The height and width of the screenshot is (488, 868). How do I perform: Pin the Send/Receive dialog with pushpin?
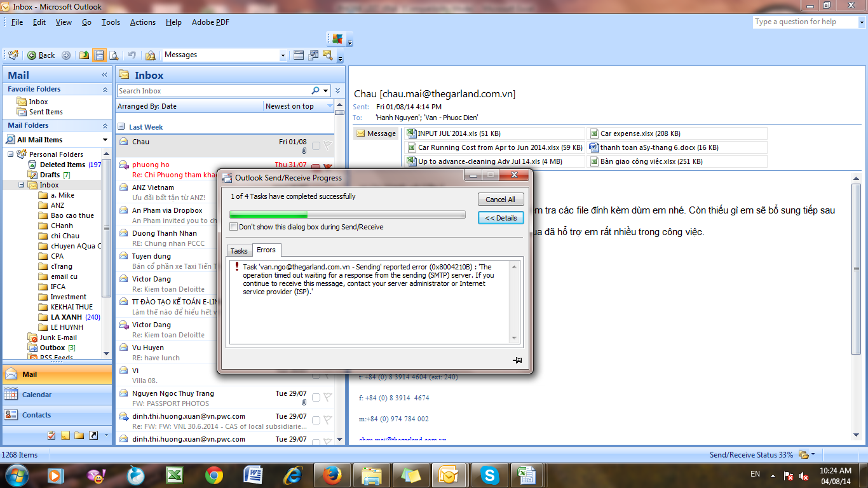click(517, 360)
